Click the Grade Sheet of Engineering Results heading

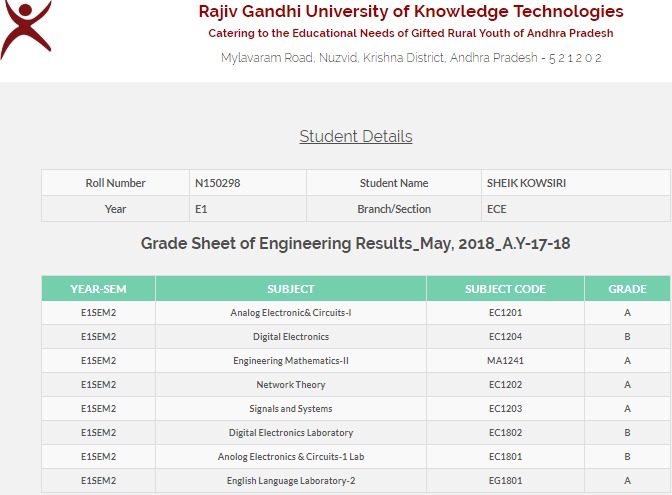[355, 243]
